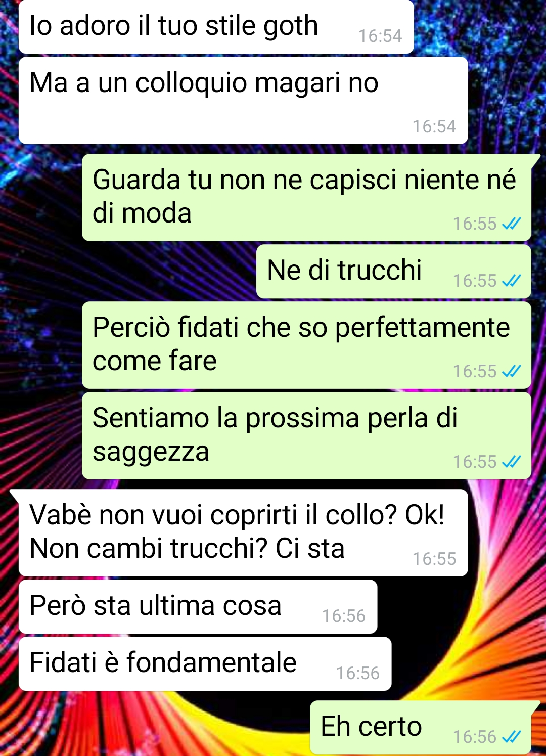
Task: Tap the 16:54 timestamp under 'Ma a un colloquio'
Action: pyautogui.click(x=434, y=126)
